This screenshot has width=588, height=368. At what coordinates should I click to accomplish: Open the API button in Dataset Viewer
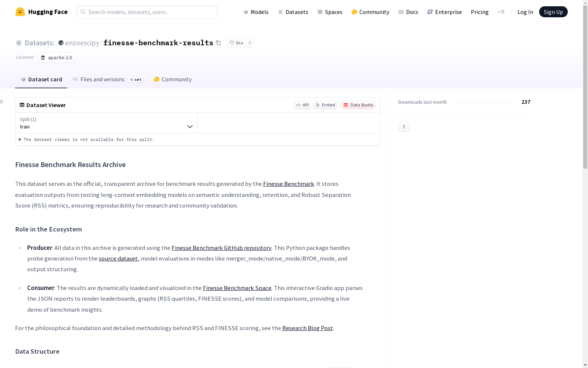pos(302,105)
